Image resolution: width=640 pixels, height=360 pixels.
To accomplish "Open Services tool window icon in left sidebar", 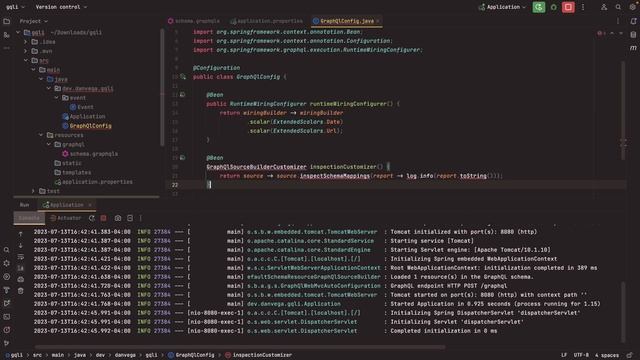I will [7, 277].
